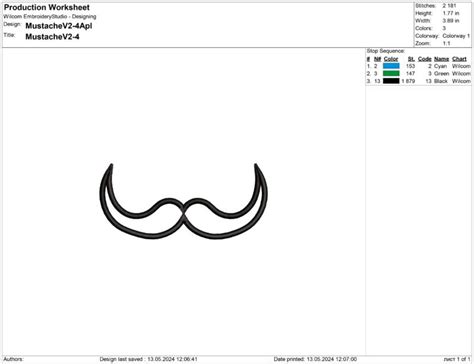Select stitch count '153' in Cyan row

click(410, 66)
